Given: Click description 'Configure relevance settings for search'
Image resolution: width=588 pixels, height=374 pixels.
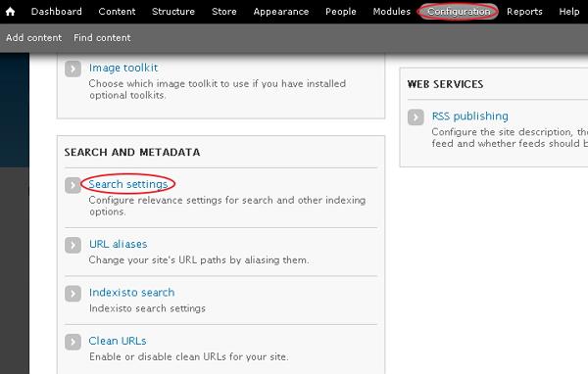Looking at the screenshot, I should 227,206.
